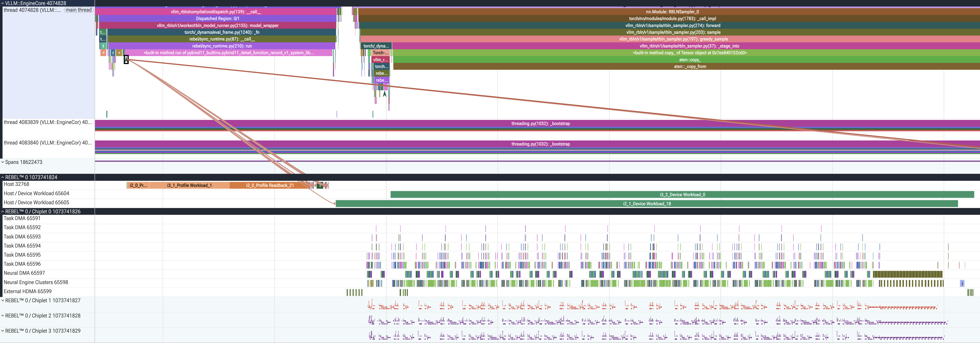The image size is (980, 343).
Task: Select module.py(1783): _call_impl slice
Action: point(669,19)
